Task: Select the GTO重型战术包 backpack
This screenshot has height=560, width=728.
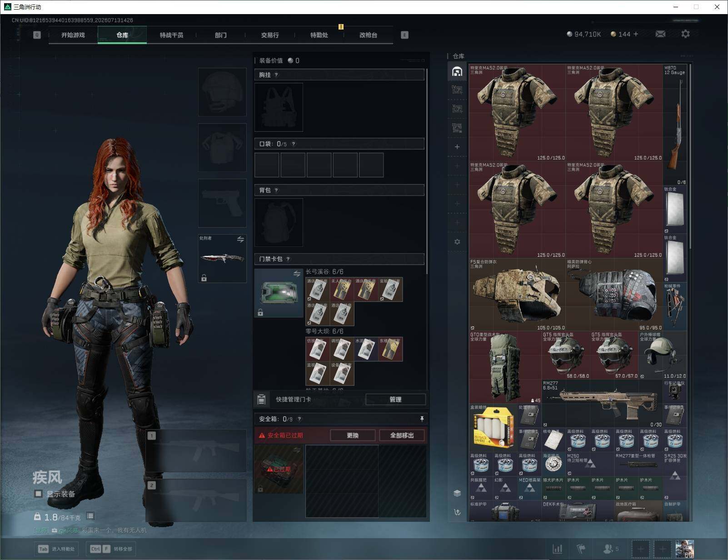Action: [x=505, y=367]
